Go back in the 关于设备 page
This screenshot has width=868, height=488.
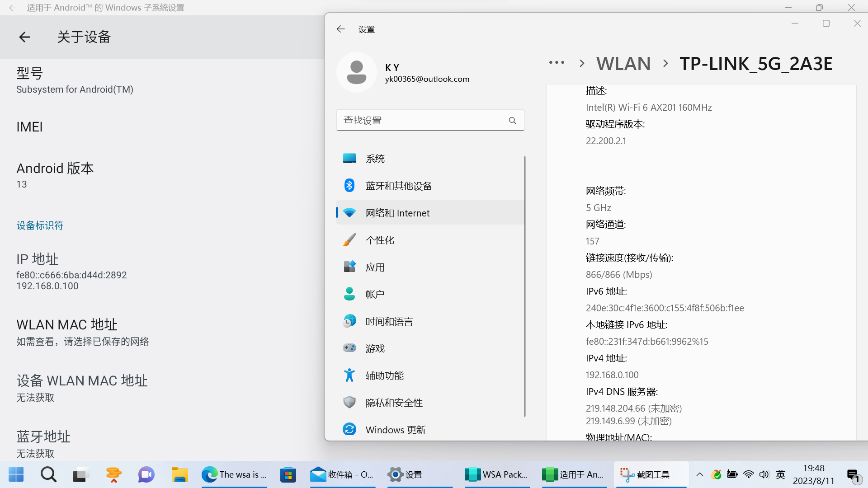pyautogui.click(x=24, y=37)
